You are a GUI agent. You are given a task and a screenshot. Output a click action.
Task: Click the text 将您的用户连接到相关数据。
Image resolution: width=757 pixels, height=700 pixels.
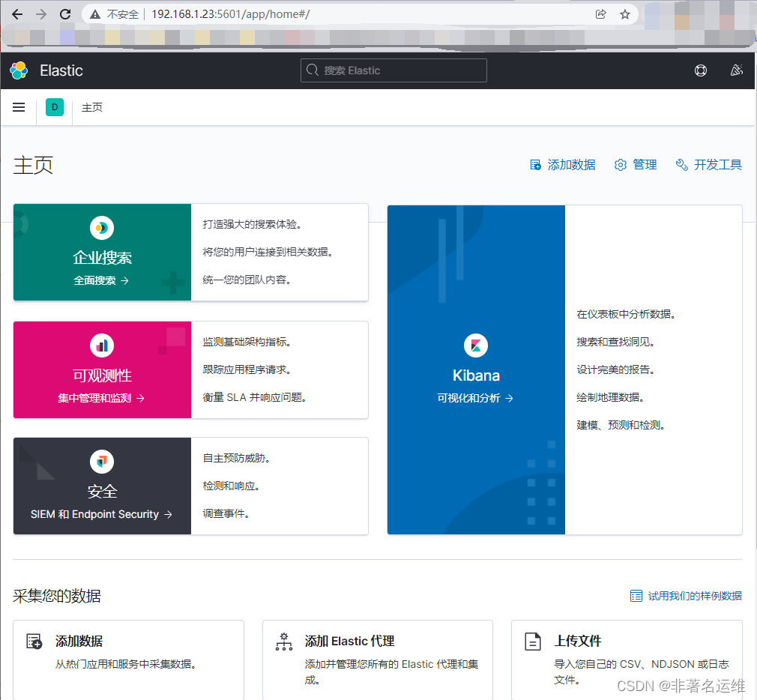(x=268, y=252)
